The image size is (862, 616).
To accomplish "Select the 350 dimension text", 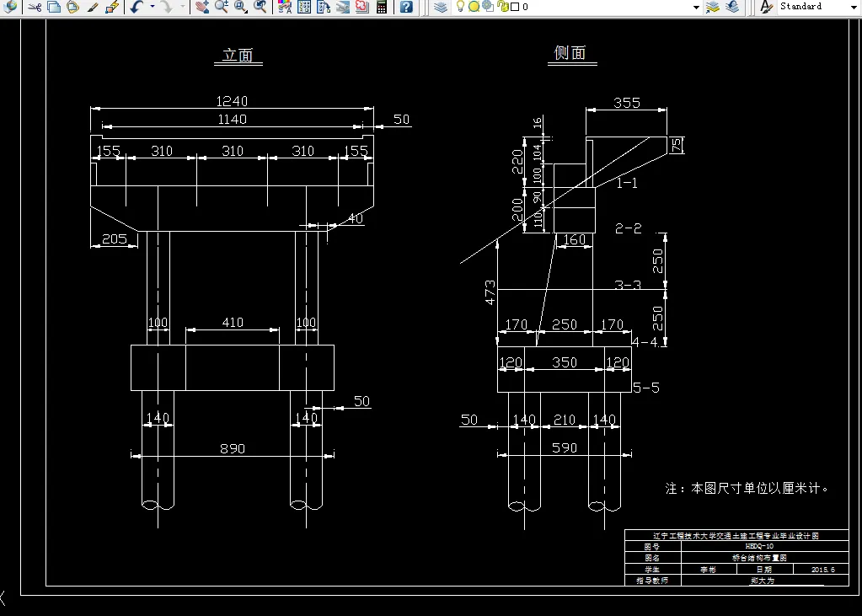I will click(565, 362).
